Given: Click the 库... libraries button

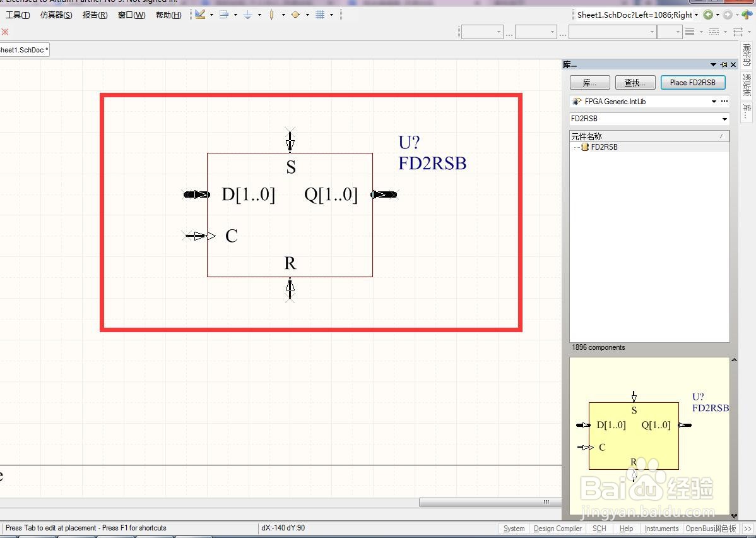Looking at the screenshot, I should (589, 83).
